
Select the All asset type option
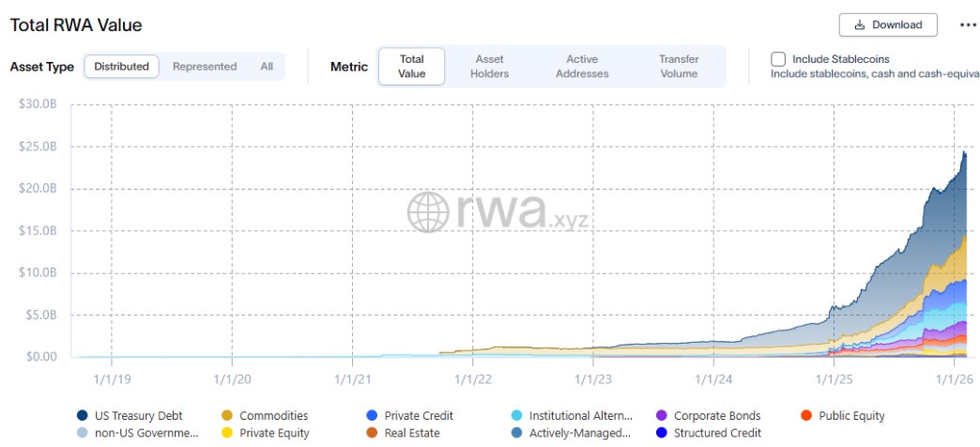(267, 67)
